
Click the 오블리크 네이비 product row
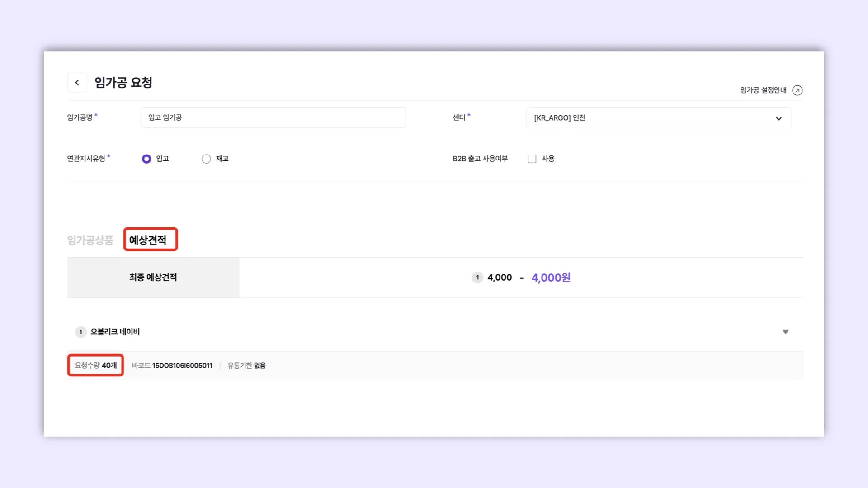[x=115, y=332]
